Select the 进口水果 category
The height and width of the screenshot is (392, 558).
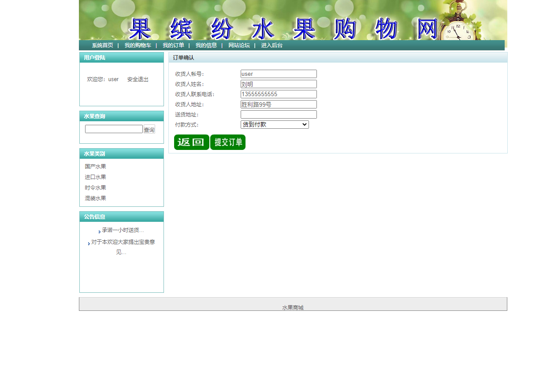96,177
